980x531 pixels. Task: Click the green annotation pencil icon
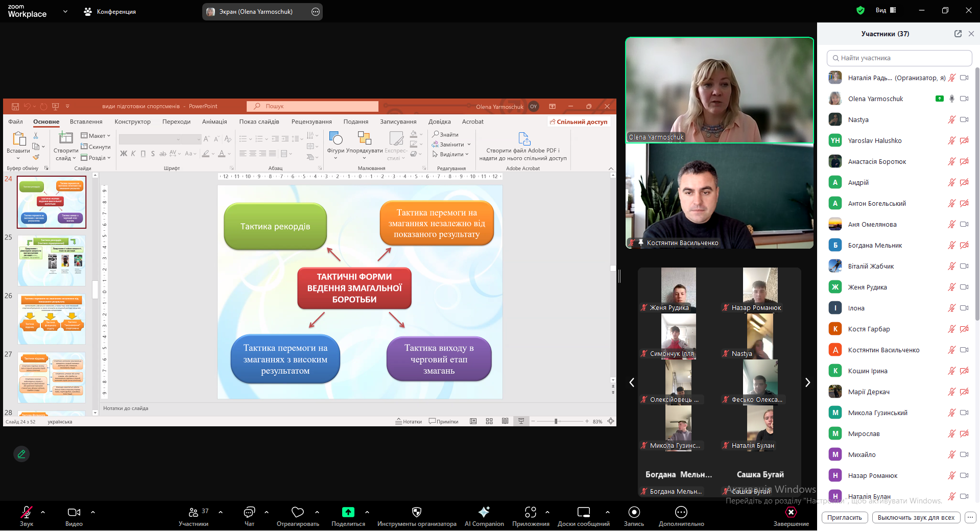click(x=21, y=454)
